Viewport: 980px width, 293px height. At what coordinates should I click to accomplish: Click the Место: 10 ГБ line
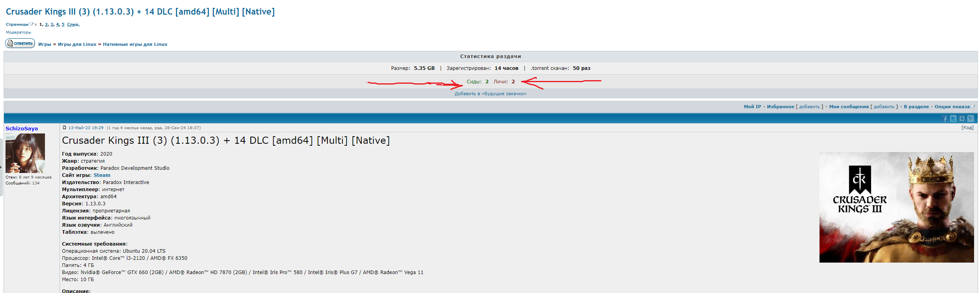pyautogui.click(x=78, y=280)
